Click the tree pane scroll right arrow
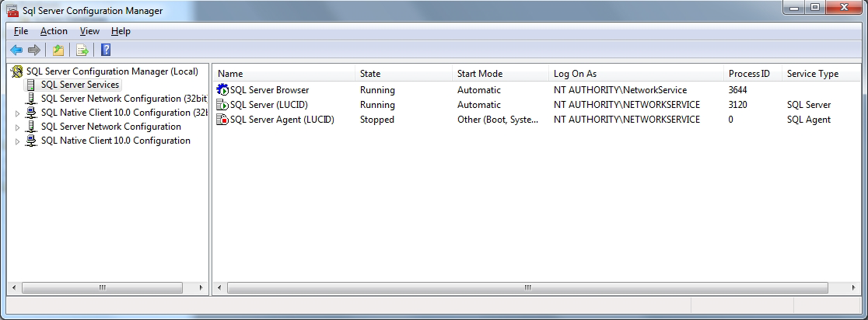Viewport: 868px width, 320px height. click(x=201, y=288)
